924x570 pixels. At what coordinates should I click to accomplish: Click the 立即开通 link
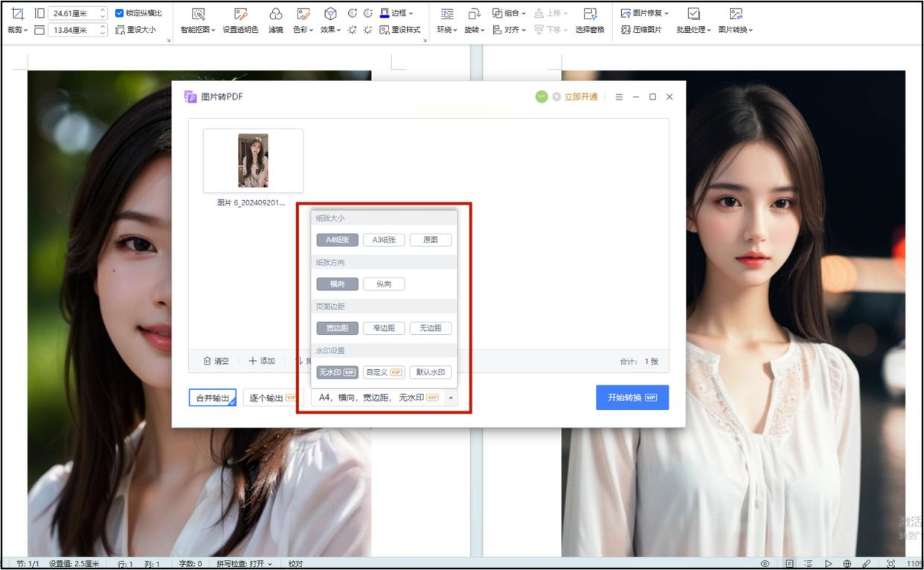[x=580, y=97]
